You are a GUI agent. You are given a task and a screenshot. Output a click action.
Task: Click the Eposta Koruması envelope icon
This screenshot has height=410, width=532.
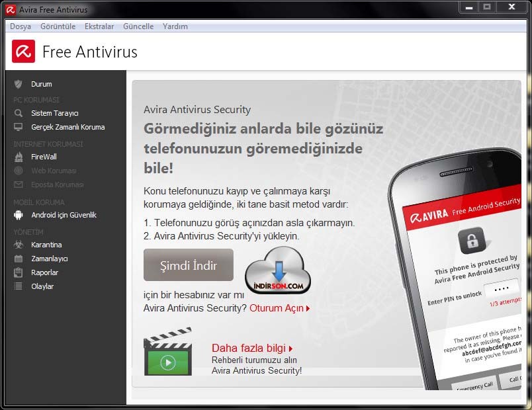[19, 184]
